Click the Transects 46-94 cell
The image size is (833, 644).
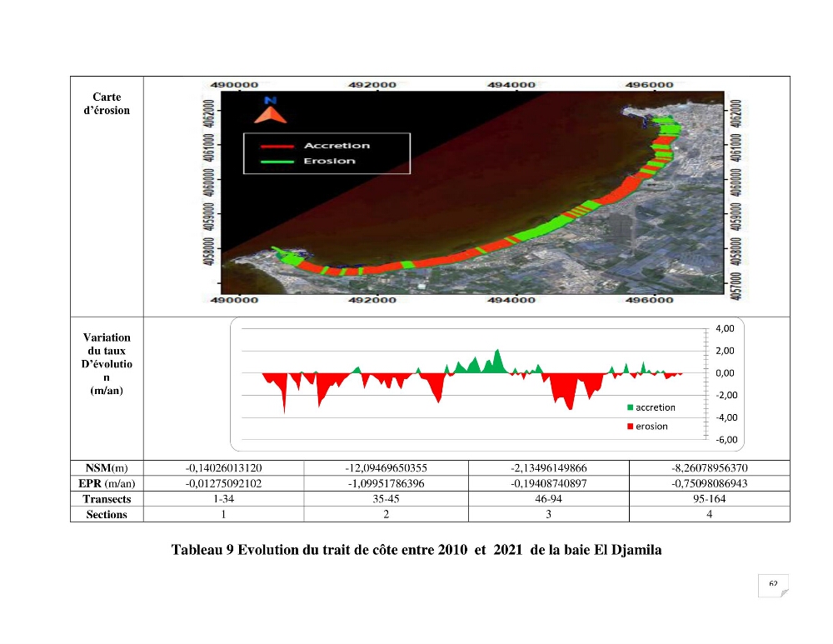click(x=549, y=499)
